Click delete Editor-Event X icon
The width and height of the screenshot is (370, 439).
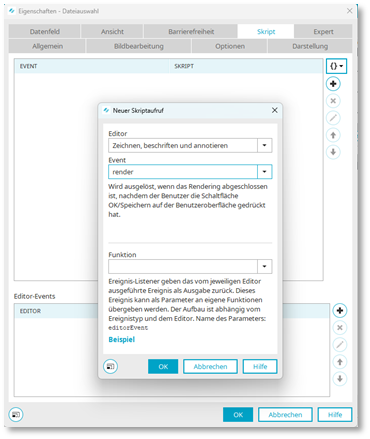340,328
